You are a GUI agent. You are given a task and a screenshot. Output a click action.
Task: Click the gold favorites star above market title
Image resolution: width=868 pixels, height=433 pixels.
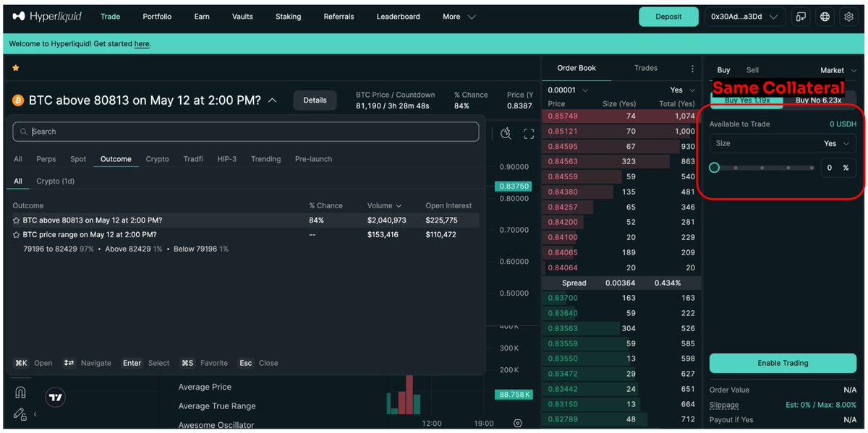click(15, 68)
